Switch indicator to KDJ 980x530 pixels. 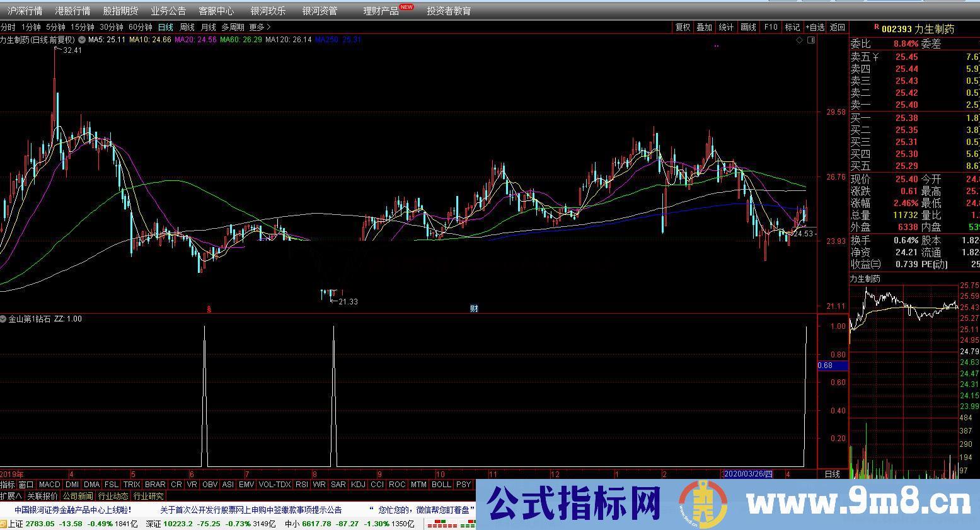(358, 485)
